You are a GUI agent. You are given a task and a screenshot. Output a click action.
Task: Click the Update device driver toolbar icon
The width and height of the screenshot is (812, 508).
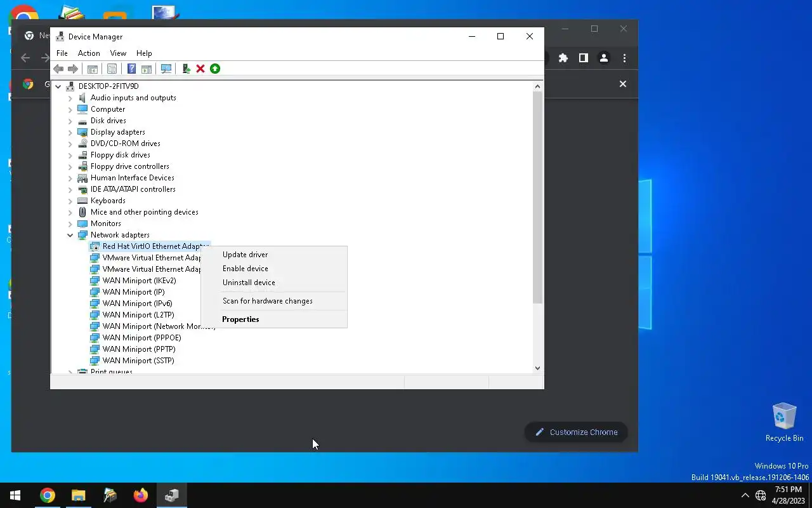pos(186,69)
